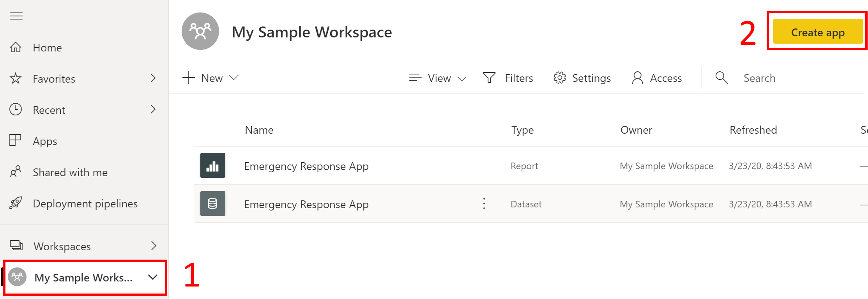Click the Favorites star icon
The width and height of the screenshot is (868, 299).
pyautogui.click(x=16, y=78)
